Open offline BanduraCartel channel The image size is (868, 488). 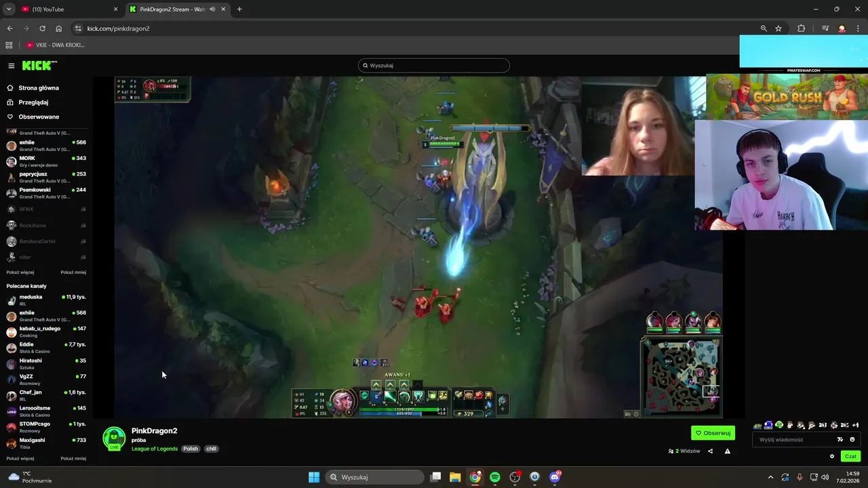pos(46,241)
